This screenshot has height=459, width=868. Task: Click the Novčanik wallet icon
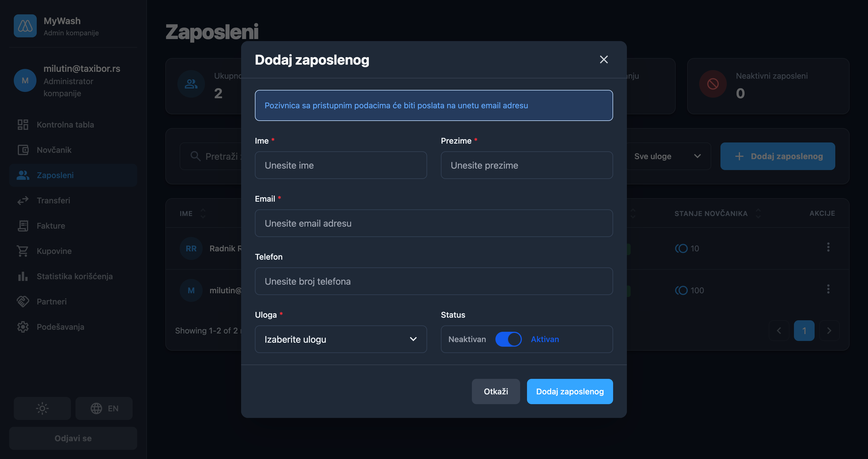coord(23,150)
